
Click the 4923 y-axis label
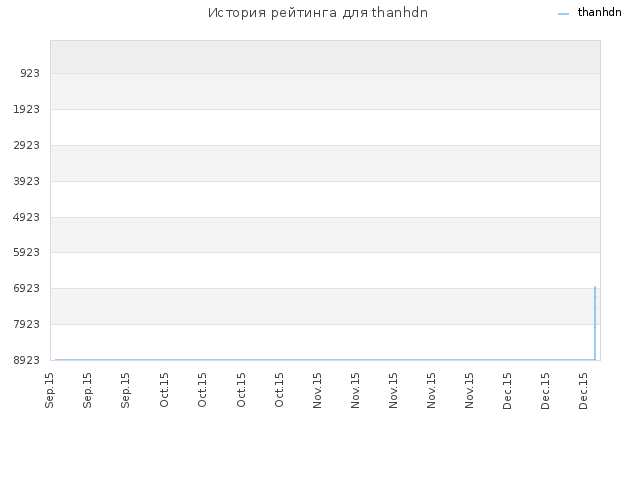click(x=27, y=217)
